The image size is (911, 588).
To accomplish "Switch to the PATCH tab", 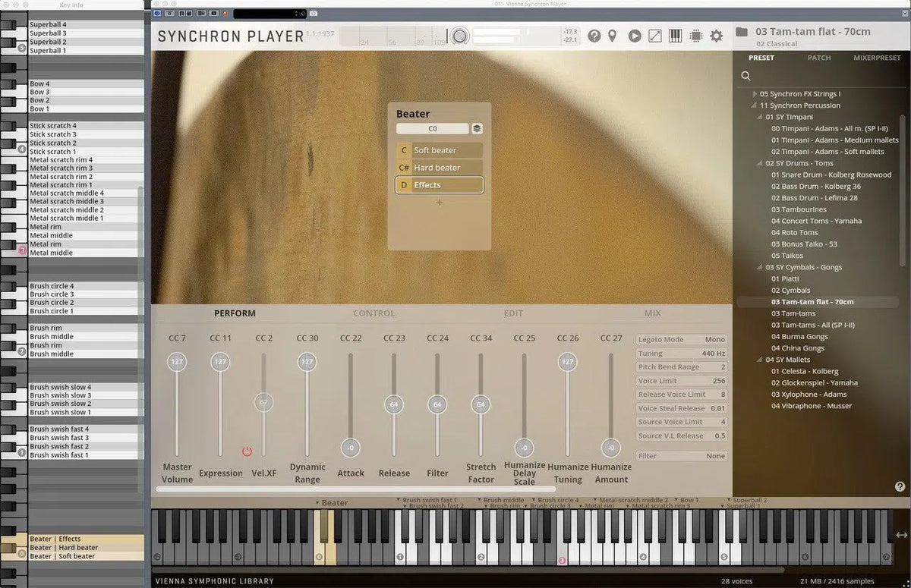I will (818, 58).
